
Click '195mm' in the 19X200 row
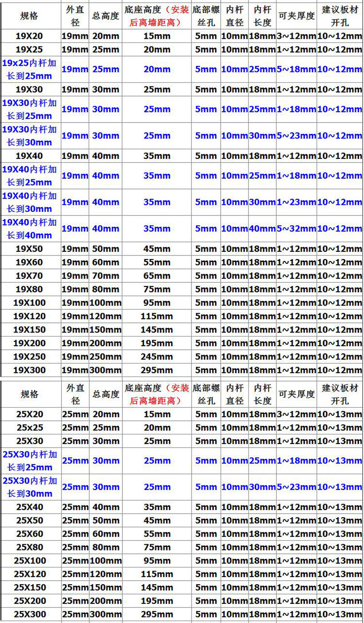tap(157, 343)
